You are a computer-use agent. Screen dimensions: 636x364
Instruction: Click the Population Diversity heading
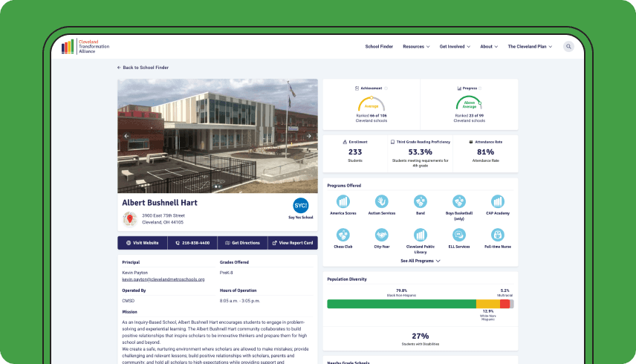[347, 279]
